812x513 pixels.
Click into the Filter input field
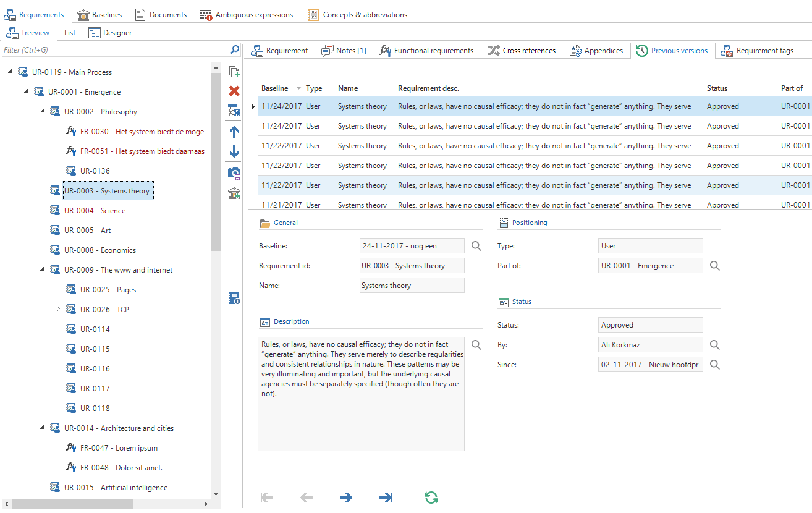114,49
